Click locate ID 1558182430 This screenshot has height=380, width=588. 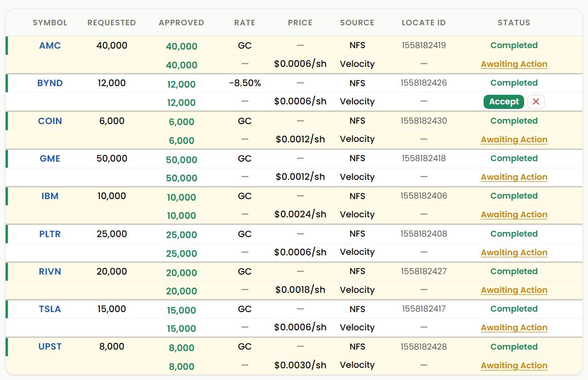(424, 121)
